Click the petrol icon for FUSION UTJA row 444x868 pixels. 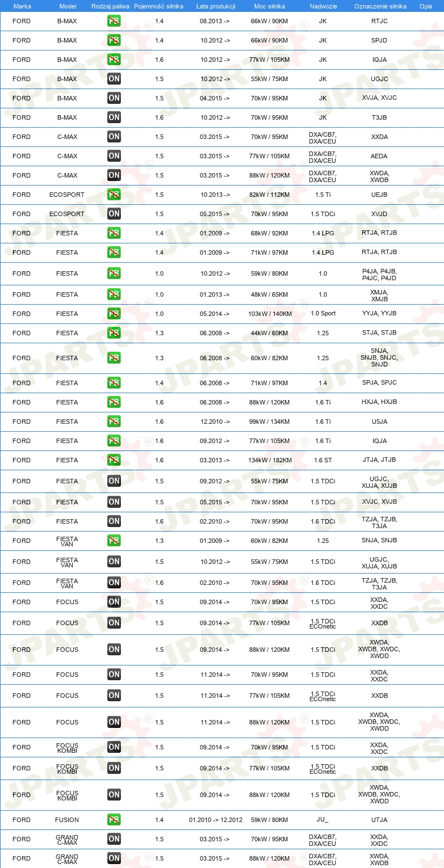(114, 820)
